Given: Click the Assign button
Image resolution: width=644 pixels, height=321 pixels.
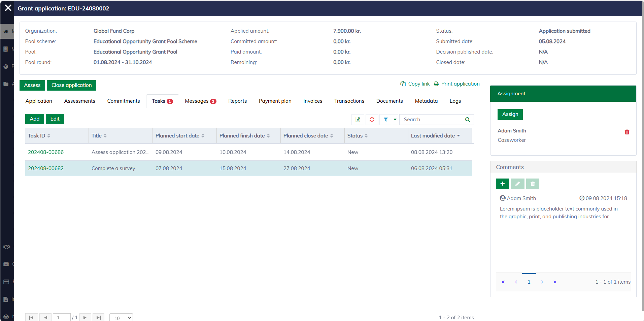Looking at the screenshot, I should point(510,114).
